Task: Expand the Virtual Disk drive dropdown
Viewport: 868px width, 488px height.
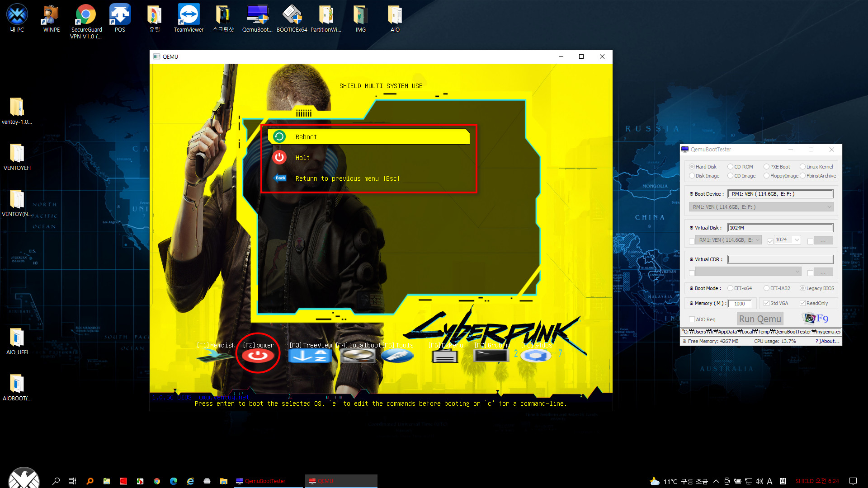Action: click(728, 240)
